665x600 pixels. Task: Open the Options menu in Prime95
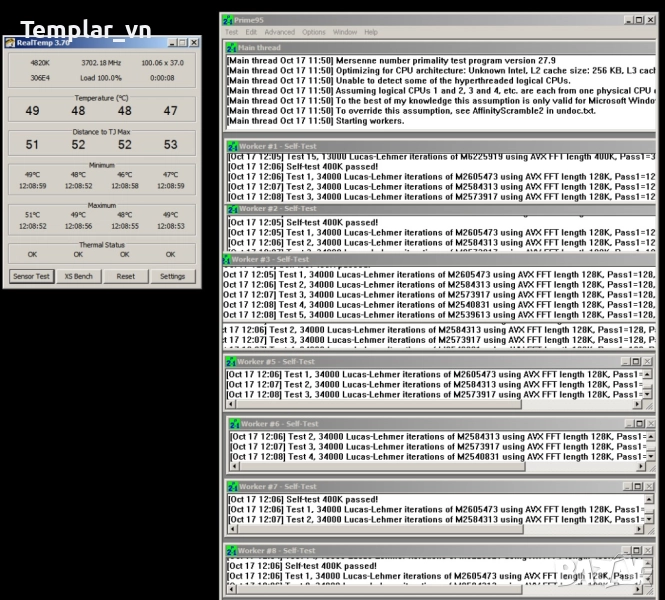point(314,32)
